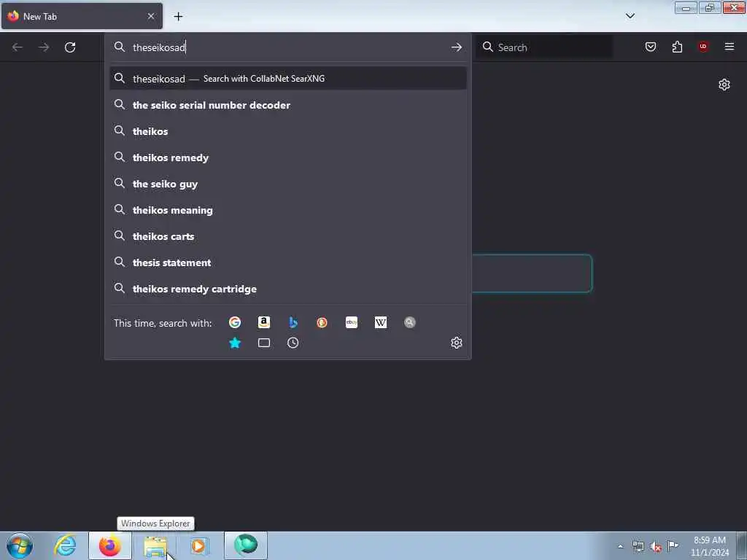Focus the toolbar Search box
747x560 pixels.
546,47
